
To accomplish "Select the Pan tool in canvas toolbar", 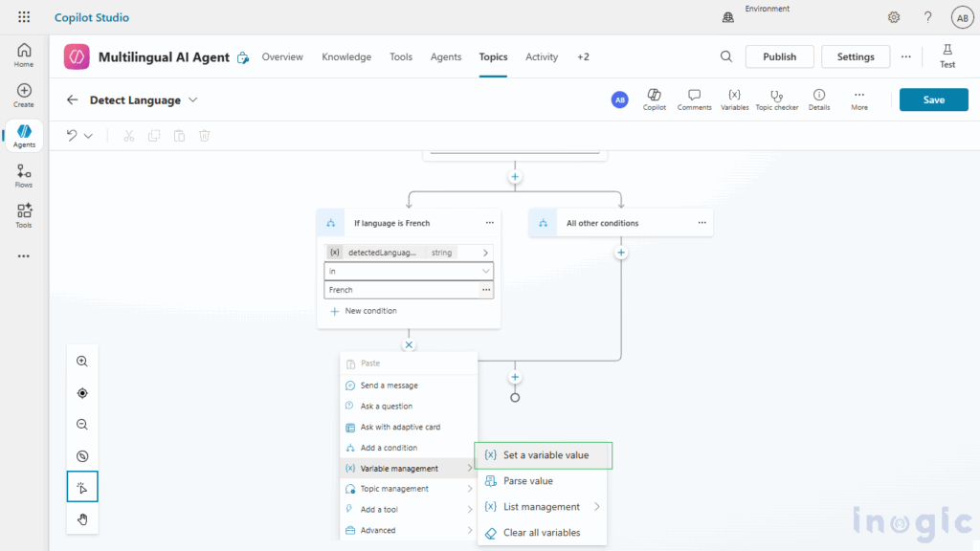I will coord(82,519).
